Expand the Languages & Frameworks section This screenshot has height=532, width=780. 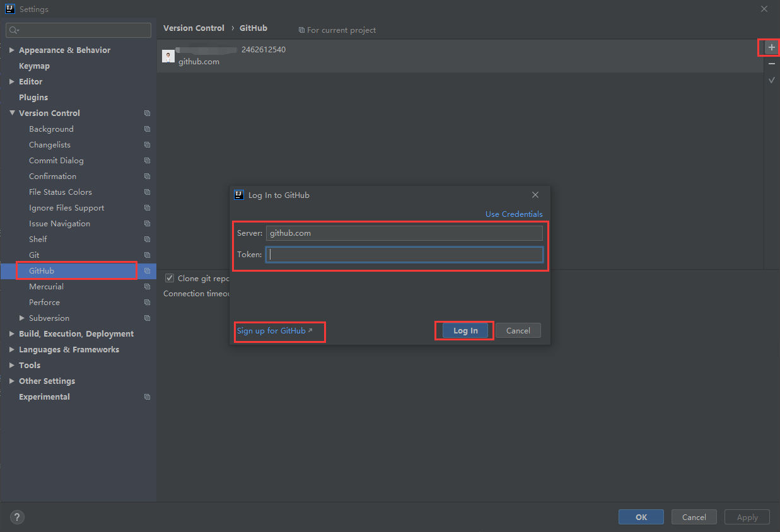tap(12, 350)
